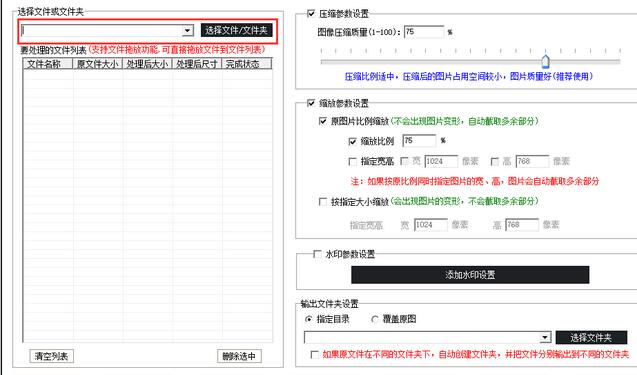Click the 缩放比例 percentage input field
This screenshot has width=637, height=375.
click(419, 141)
